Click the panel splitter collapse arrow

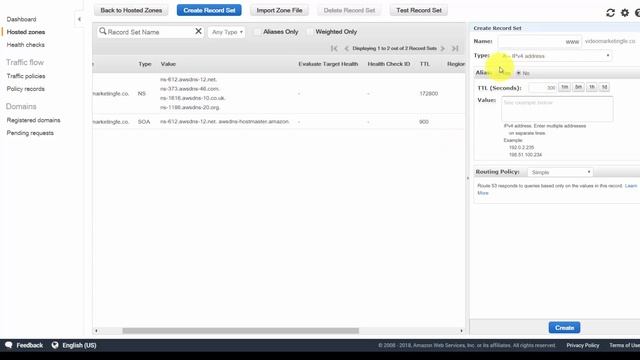click(467, 178)
